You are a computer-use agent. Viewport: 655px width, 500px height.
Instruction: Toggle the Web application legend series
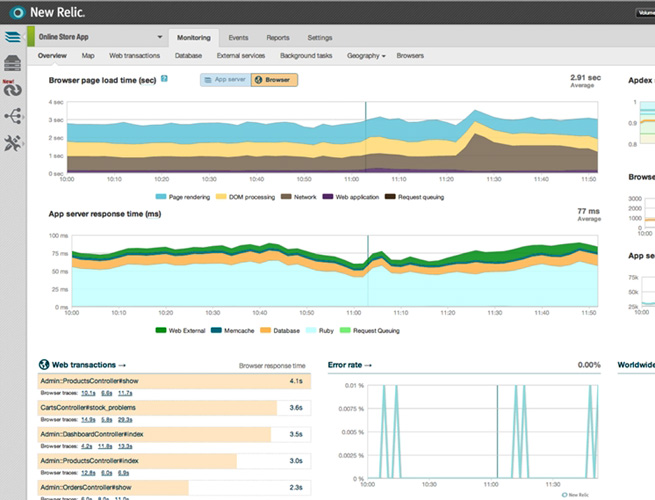tap(351, 197)
